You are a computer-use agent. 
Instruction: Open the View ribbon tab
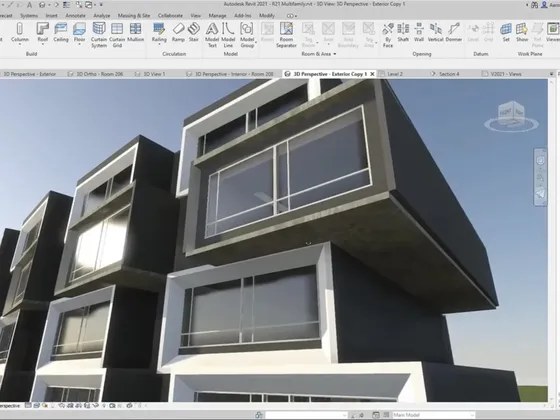(x=195, y=16)
